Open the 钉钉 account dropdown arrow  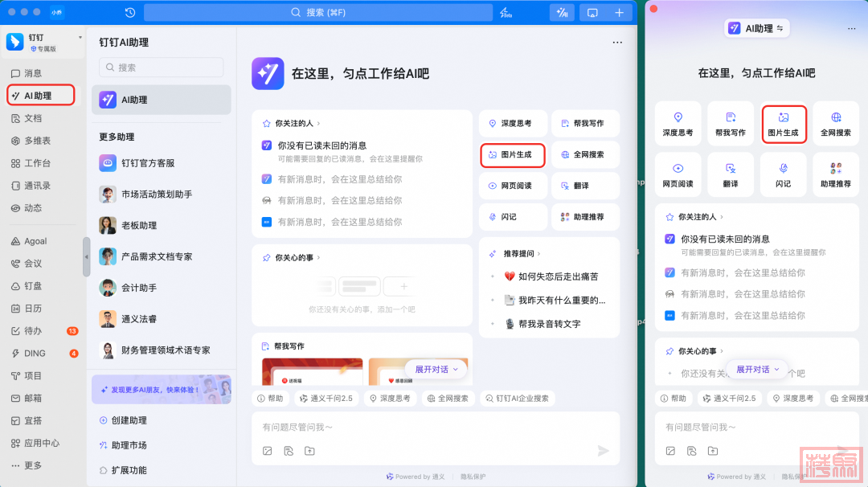pyautogui.click(x=80, y=38)
